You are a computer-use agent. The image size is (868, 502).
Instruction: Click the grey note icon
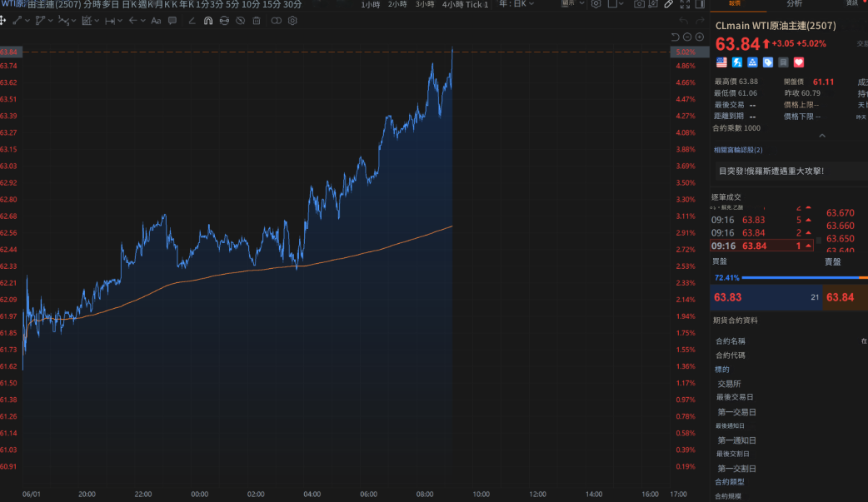[x=783, y=62]
